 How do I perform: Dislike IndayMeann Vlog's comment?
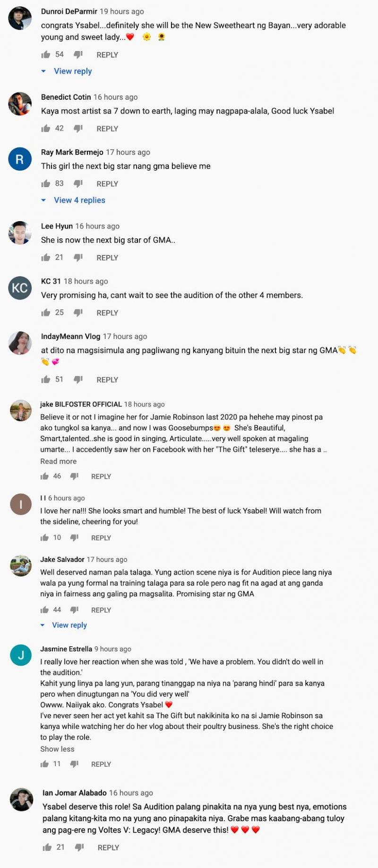[78, 379]
